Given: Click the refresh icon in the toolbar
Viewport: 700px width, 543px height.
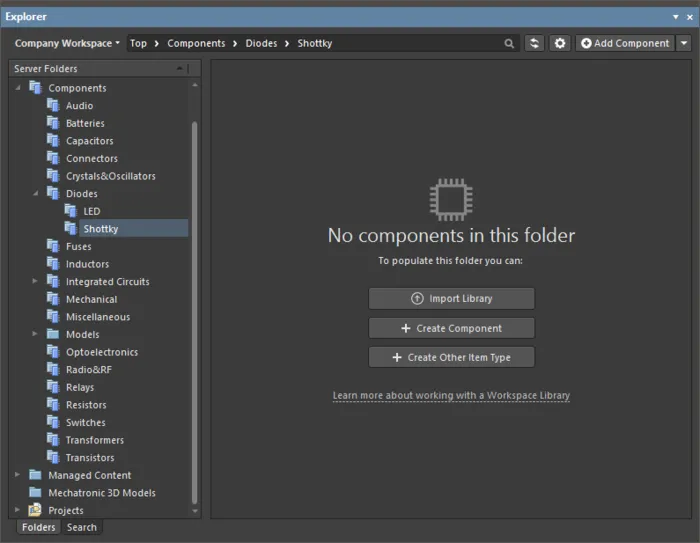Looking at the screenshot, I should (x=534, y=43).
